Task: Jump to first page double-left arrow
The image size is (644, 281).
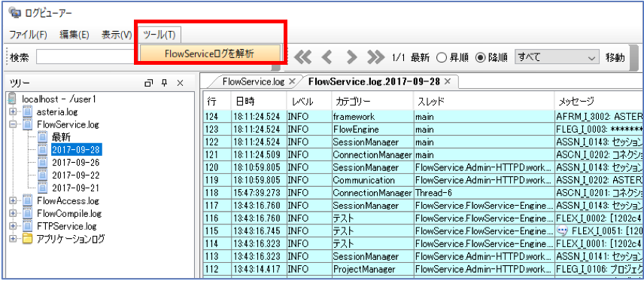Action: click(x=302, y=57)
